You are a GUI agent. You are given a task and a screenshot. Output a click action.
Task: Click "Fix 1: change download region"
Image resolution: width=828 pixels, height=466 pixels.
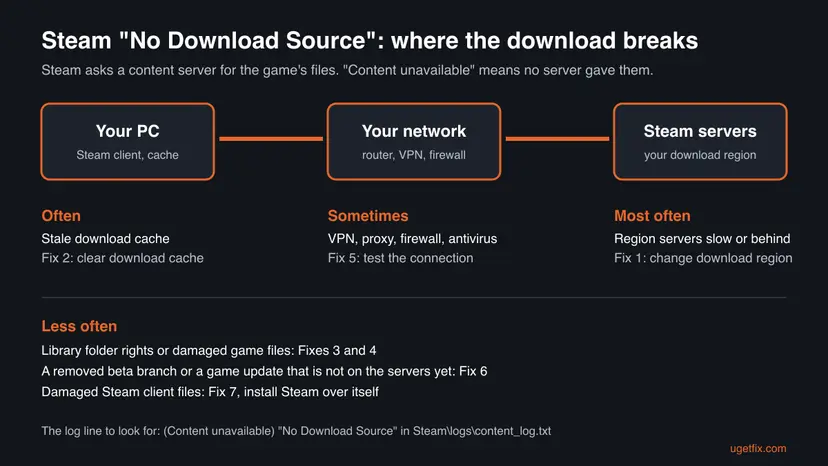click(703, 258)
